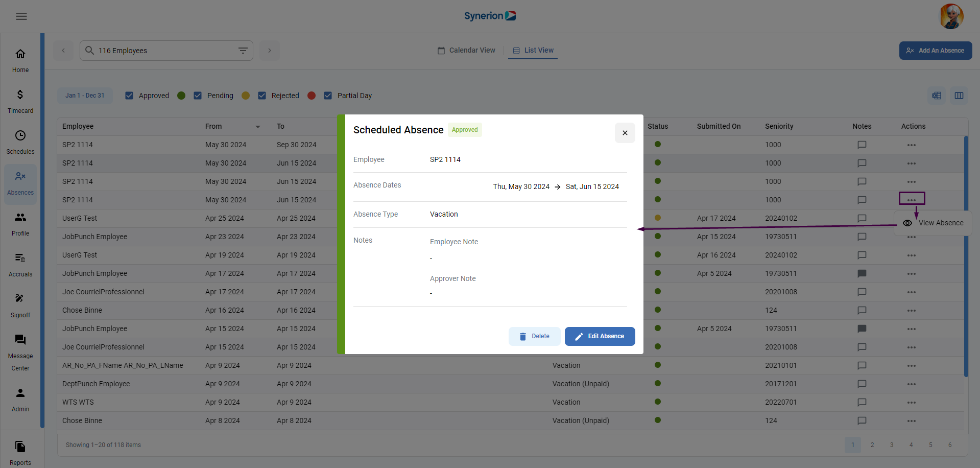This screenshot has height=468, width=980.
Task: Open the employee filter icon in the search box
Action: [243, 51]
